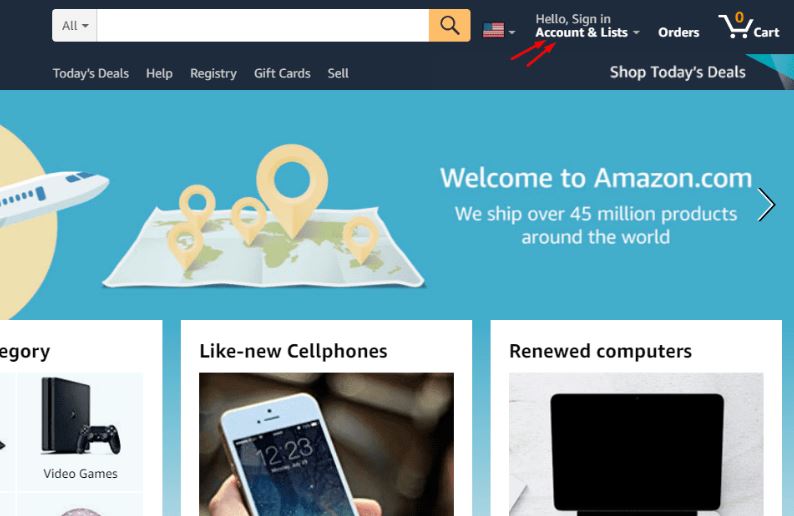Screen dimensions: 794x516
Task: Open the All search category dropdown
Action: [x=74, y=25]
